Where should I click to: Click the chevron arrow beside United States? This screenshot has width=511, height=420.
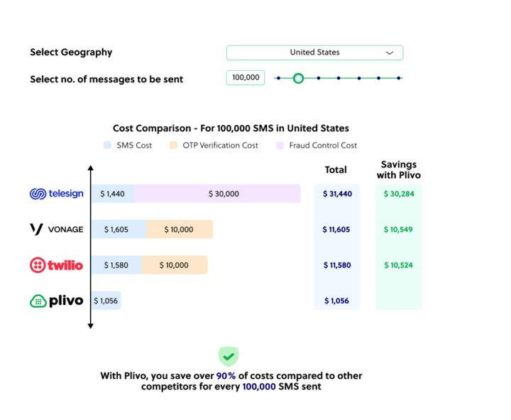click(390, 52)
